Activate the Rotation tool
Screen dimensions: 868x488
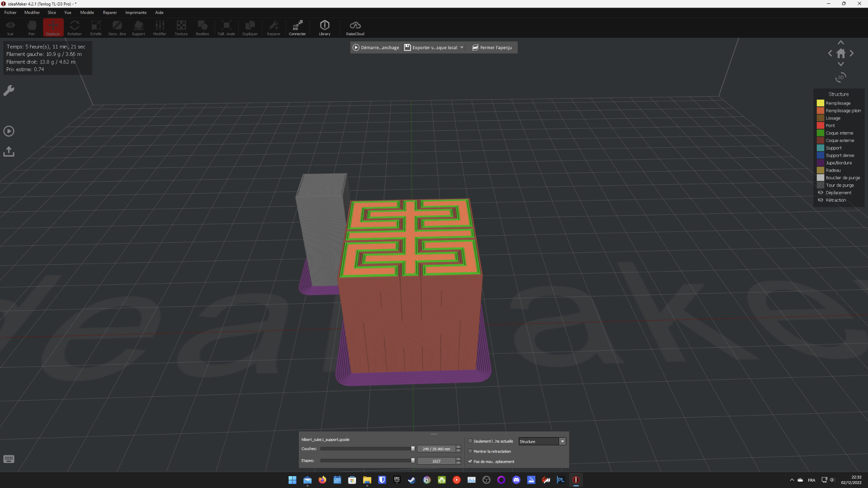[x=74, y=28]
